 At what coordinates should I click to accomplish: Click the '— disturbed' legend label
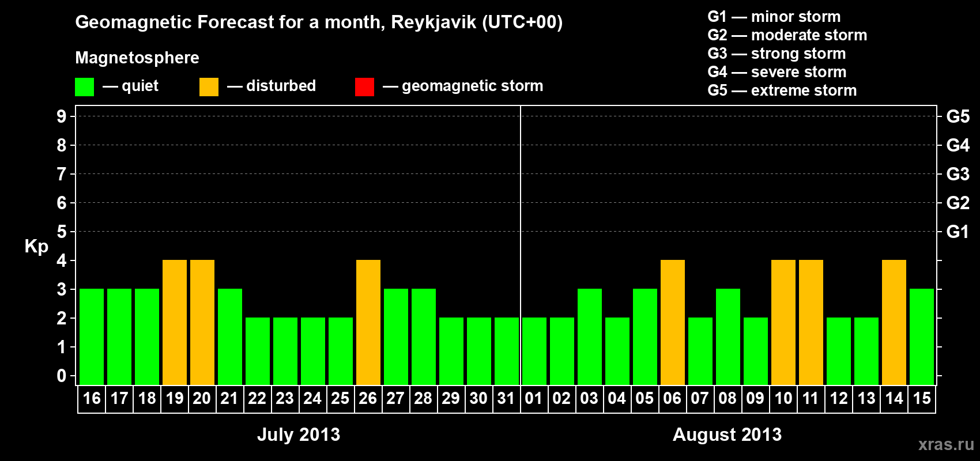pos(272,86)
